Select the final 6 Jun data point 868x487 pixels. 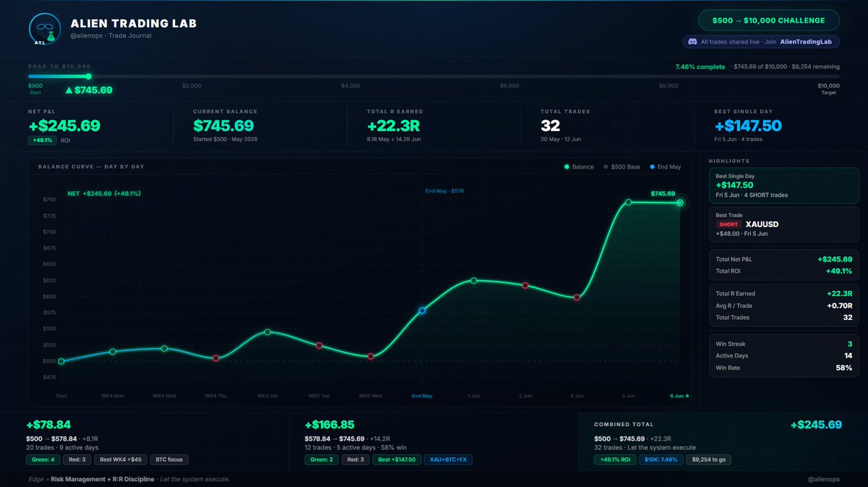pyautogui.click(x=680, y=203)
